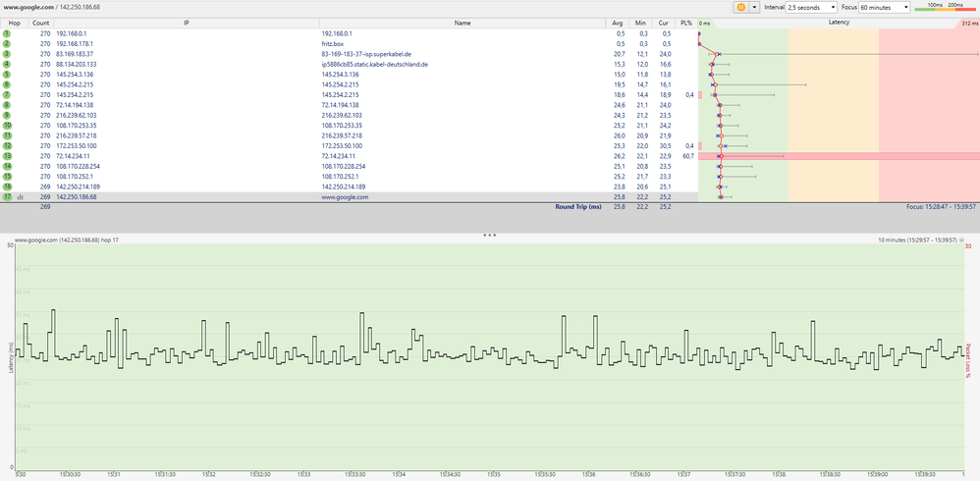Select the hop 6 green circle icon
Viewport: 980px width, 481px height.
click(7, 84)
